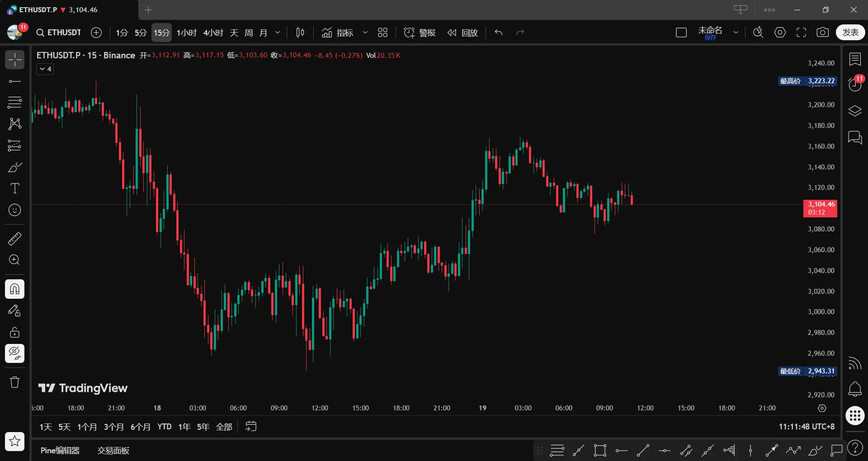Toggle hide all drawings

(14, 353)
